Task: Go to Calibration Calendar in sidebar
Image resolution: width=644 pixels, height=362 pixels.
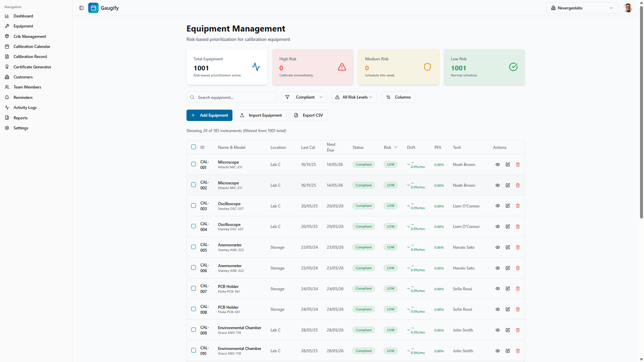Action: (x=32, y=47)
